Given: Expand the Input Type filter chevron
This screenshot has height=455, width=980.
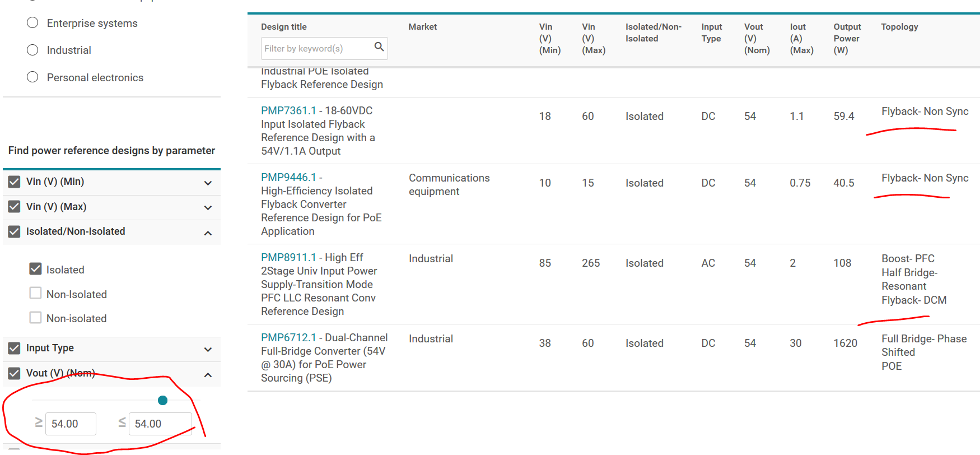Looking at the screenshot, I should tap(208, 349).
